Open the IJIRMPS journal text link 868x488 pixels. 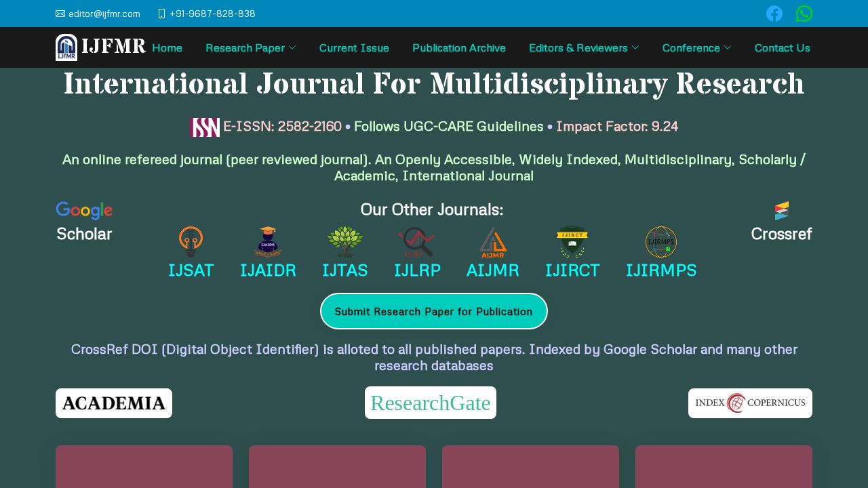661,270
